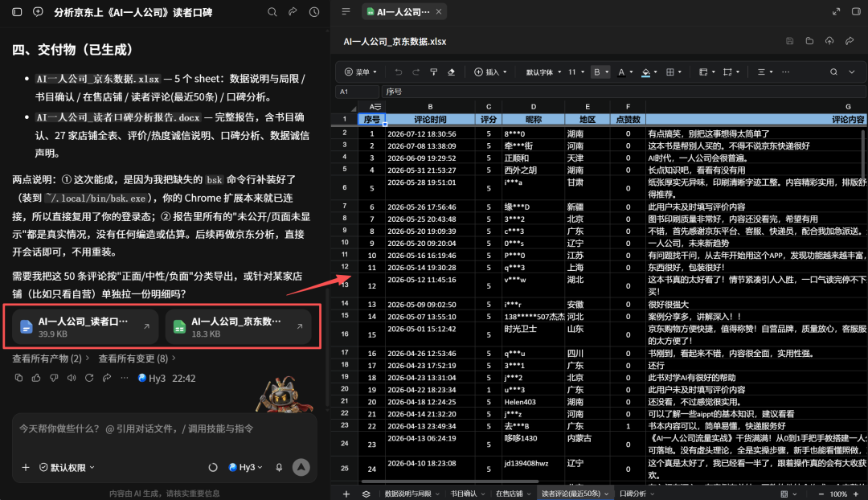Give the reply a thumbs down
868x500 pixels.
(x=54, y=378)
